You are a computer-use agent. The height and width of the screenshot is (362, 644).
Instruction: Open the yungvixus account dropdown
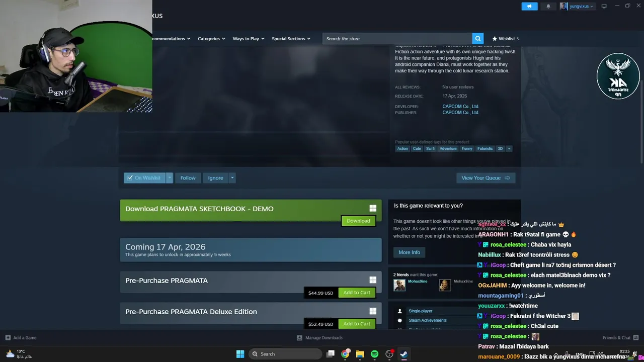click(581, 6)
